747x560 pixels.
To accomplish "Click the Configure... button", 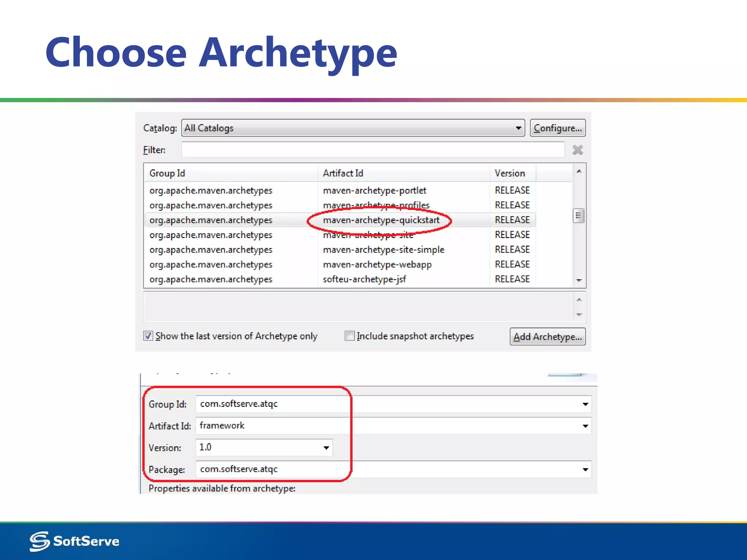I will click(557, 128).
